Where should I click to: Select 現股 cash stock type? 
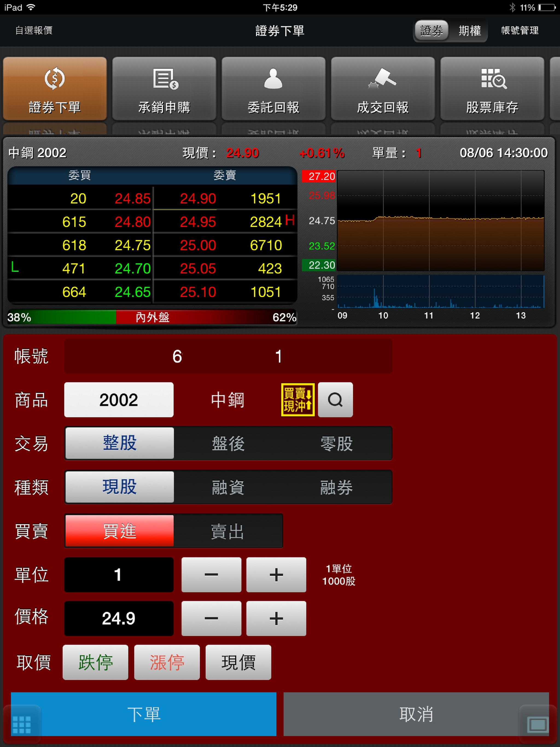tap(119, 487)
